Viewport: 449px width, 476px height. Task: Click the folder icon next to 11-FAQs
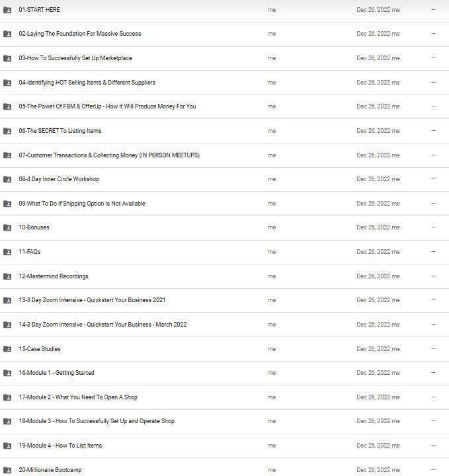point(7,252)
